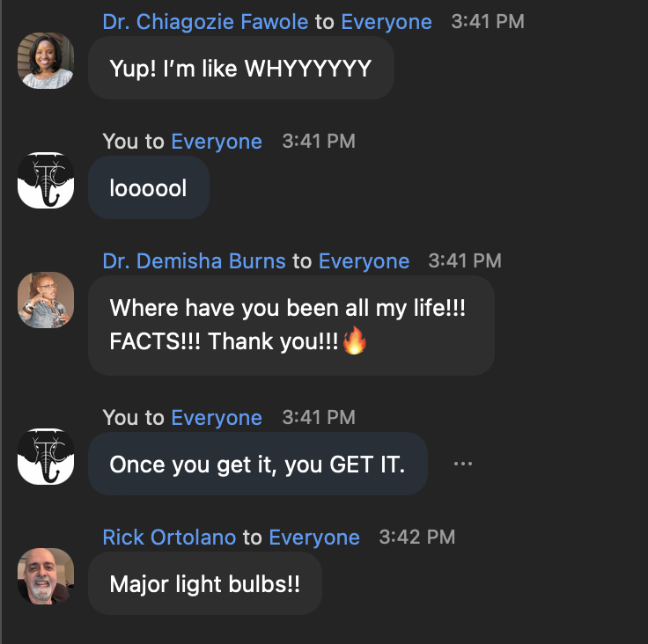Click the 'loooool' message bubble
Viewport: 648px width, 644px height.
pos(149,187)
